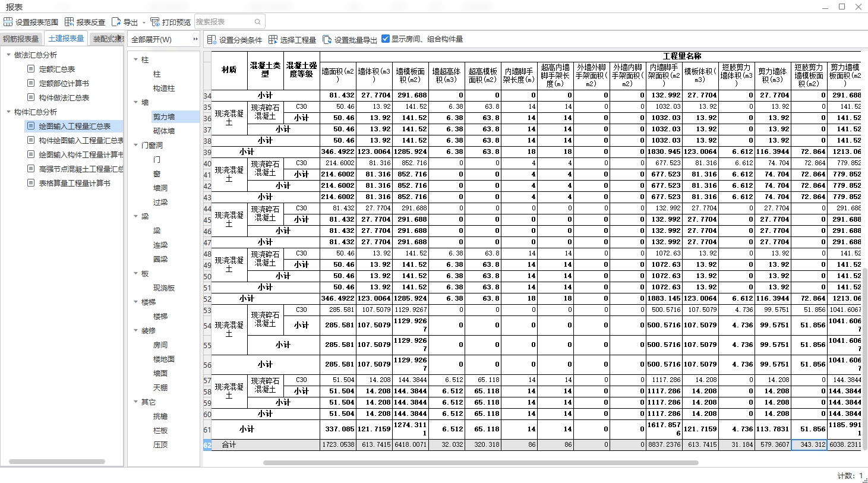This screenshot has height=483, width=868.
Task: Click the 导出 export icon
Action: 116,22
